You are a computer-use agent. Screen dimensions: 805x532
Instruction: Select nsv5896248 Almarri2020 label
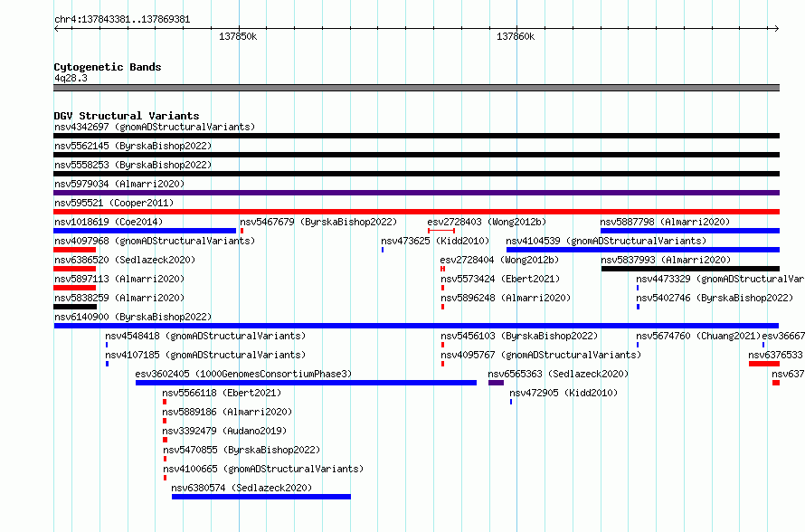click(x=506, y=298)
